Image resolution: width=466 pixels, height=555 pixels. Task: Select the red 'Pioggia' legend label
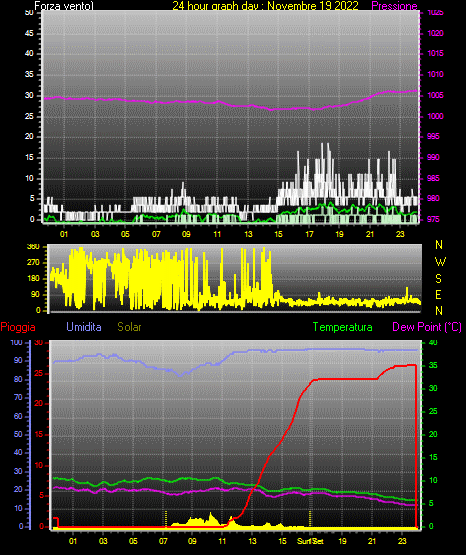(18, 327)
